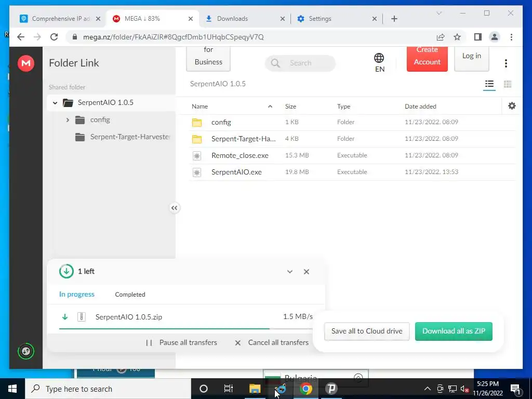Close the transfers panel with X
The image size is (532, 399).
tap(307, 271)
